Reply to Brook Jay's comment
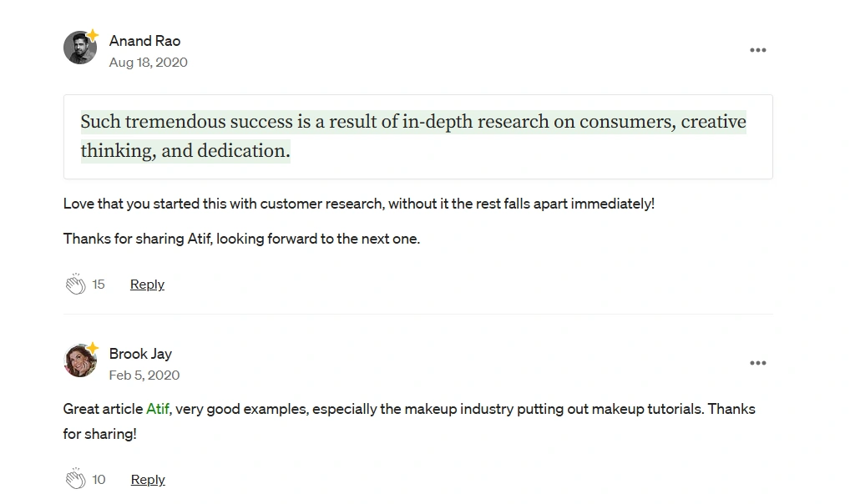 (x=148, y=480)
